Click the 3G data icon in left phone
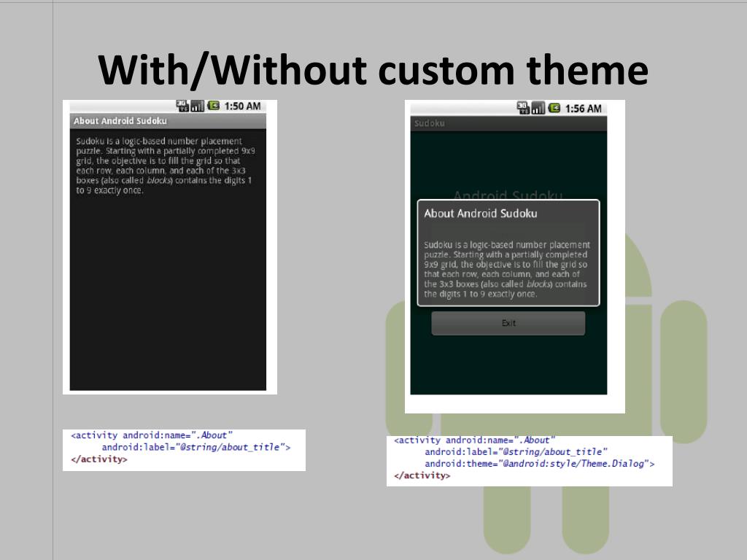 click(183, 106)
